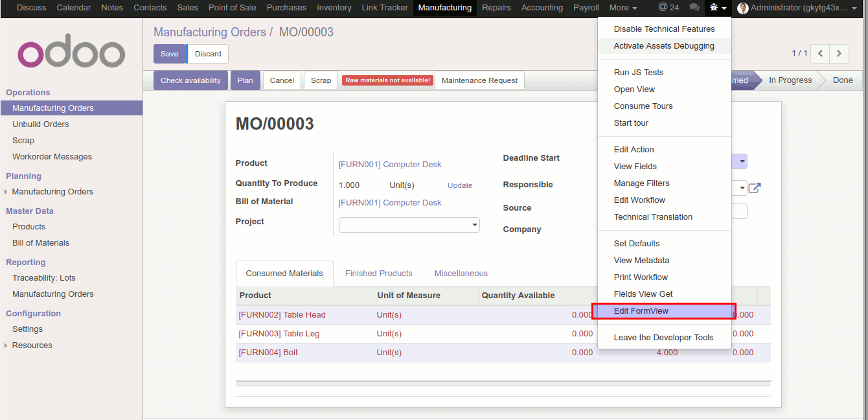Choose Activate Assets Debugging
This screenshot has height=420, width=868.
[x=665, y=46]
